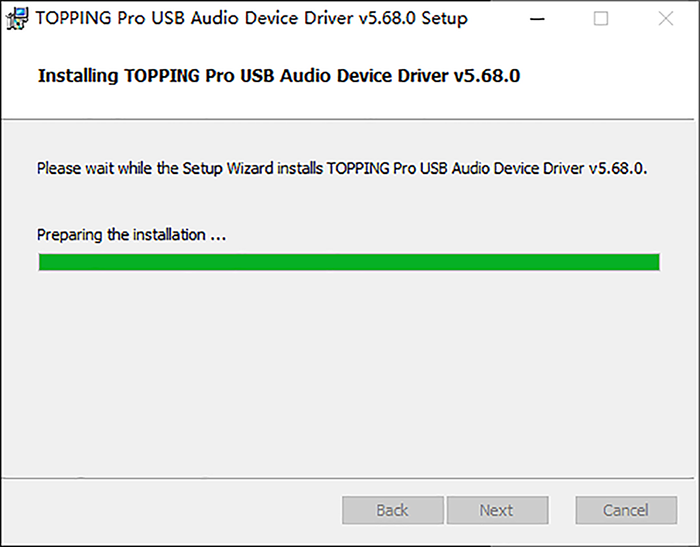Close the TOPPING driver Setup window
Screen dimensions: 700x547
pos(666,19)
